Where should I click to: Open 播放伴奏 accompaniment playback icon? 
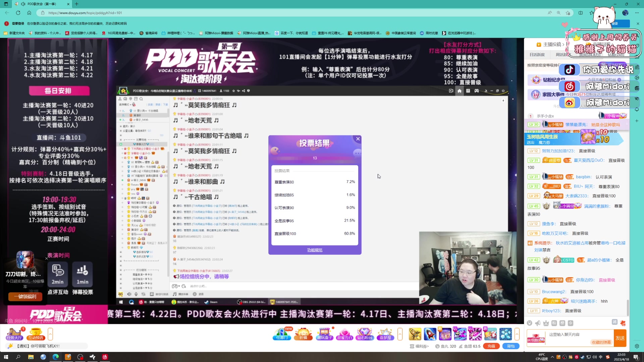(174, 294)
